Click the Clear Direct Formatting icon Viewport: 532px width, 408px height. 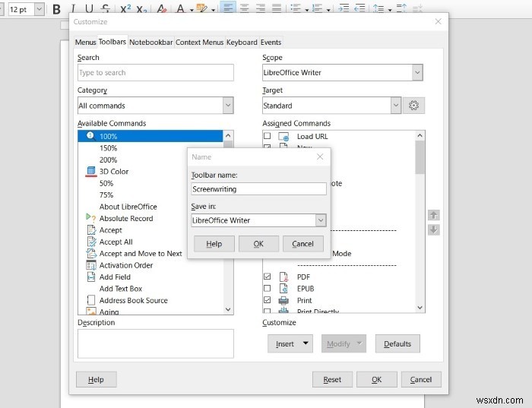pyautogui.click(x=162, y=9)
